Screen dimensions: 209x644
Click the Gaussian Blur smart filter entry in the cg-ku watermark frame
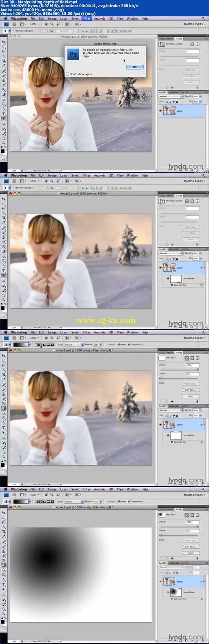point(180,285)
